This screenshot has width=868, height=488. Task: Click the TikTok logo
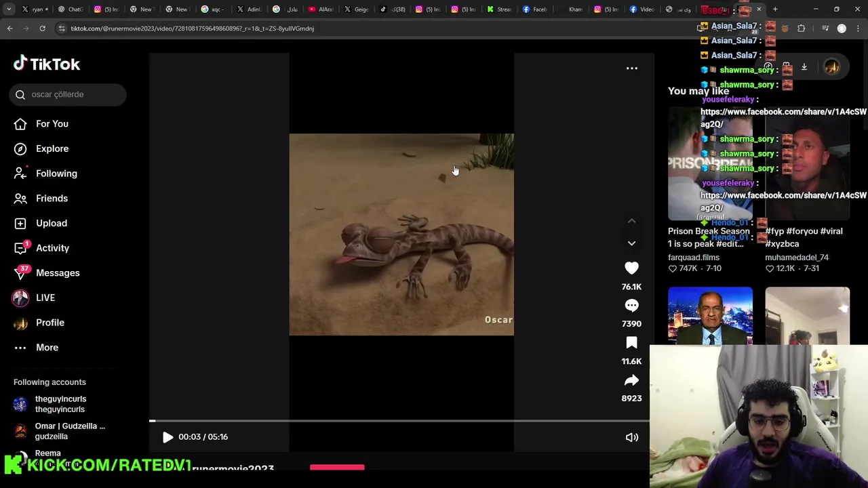pos(46,64)
